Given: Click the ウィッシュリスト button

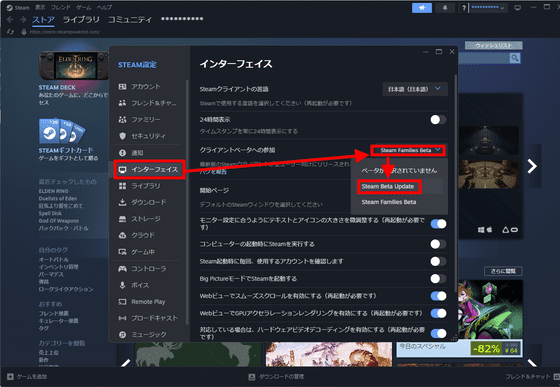Looking at the screenshot, I should 494,45.
